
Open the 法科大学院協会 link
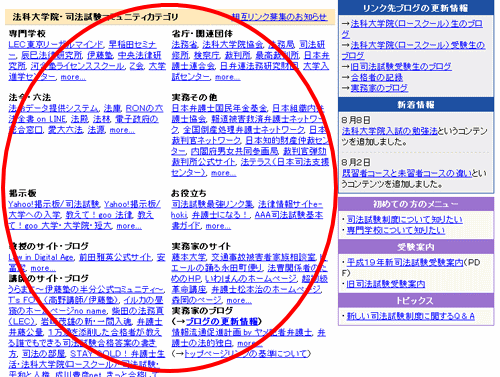point(233,45)
